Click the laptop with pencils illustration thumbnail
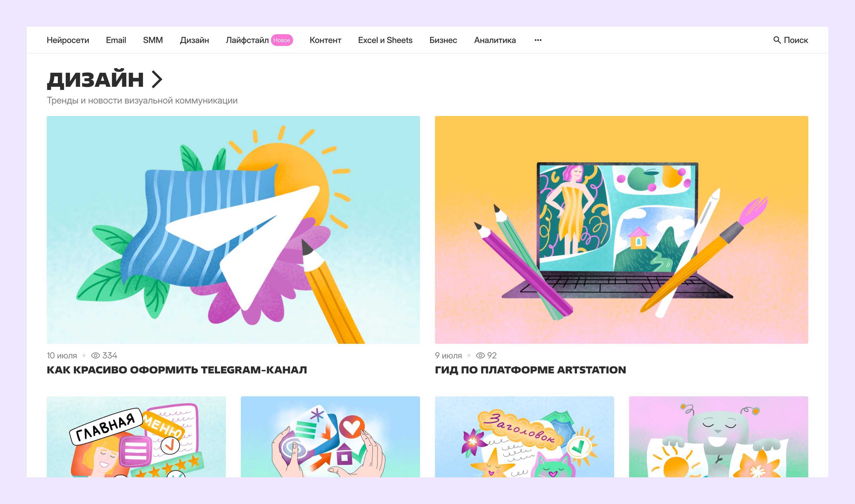Viewport: 855px width, 504px height. point(621,230)
